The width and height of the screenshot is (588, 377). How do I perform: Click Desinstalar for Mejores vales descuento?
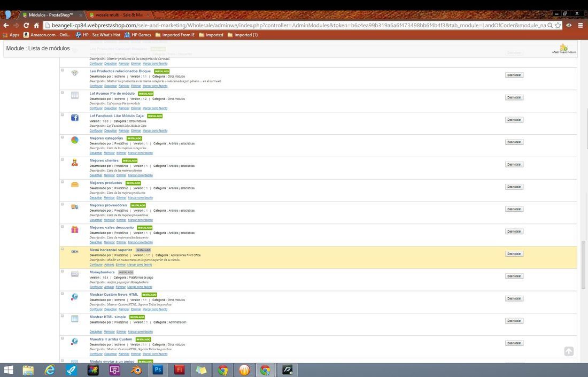pyautogui.click(x=514, y=232)
